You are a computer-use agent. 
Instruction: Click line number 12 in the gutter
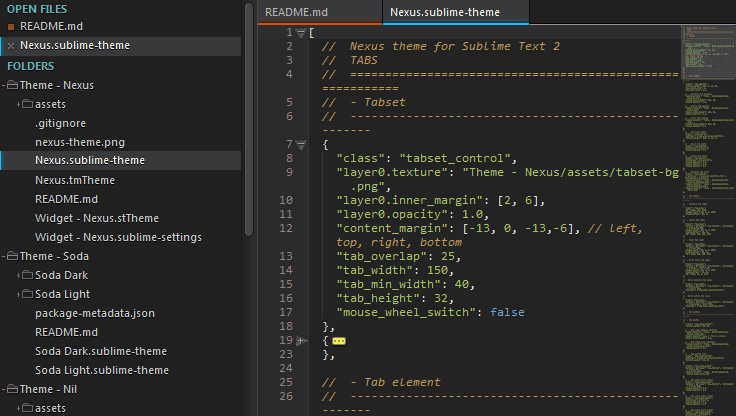286,228
